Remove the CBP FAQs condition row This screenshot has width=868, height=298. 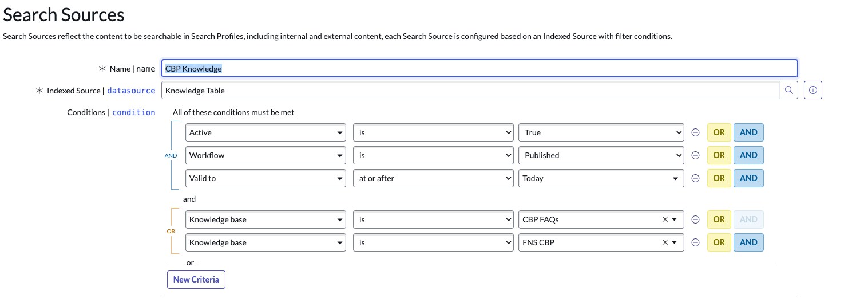pyautogui.click(x=696, y=219)
